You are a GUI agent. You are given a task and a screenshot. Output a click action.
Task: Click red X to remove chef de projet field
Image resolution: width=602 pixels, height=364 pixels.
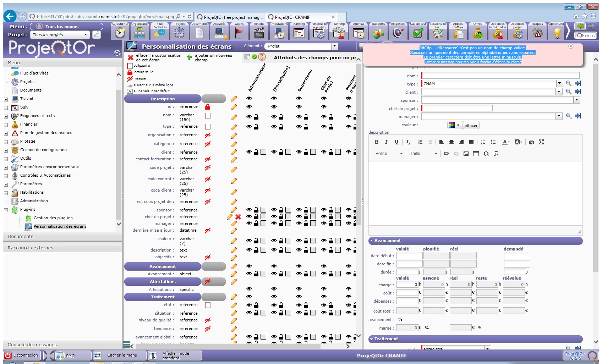coord(238,217)
